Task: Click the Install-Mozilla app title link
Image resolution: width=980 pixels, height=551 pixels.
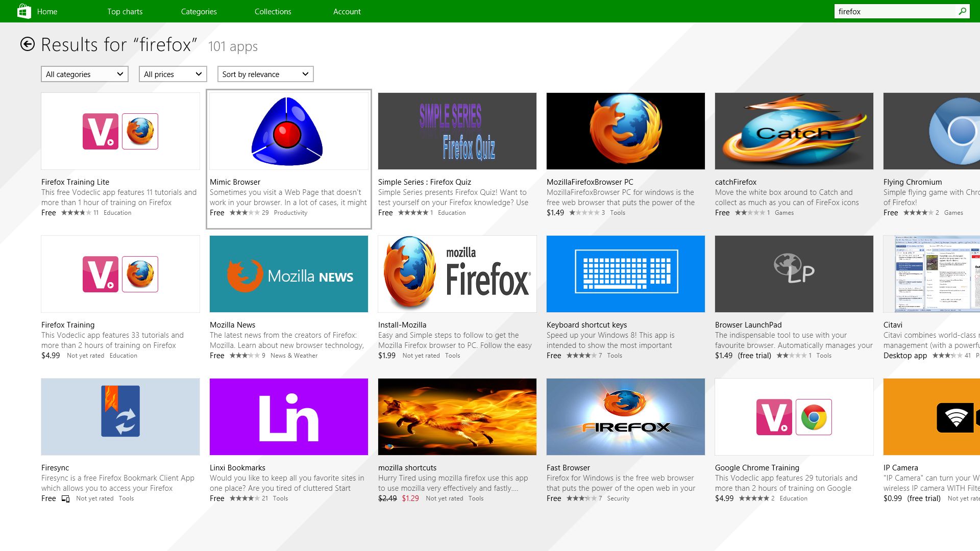Action: coord(402,325)
